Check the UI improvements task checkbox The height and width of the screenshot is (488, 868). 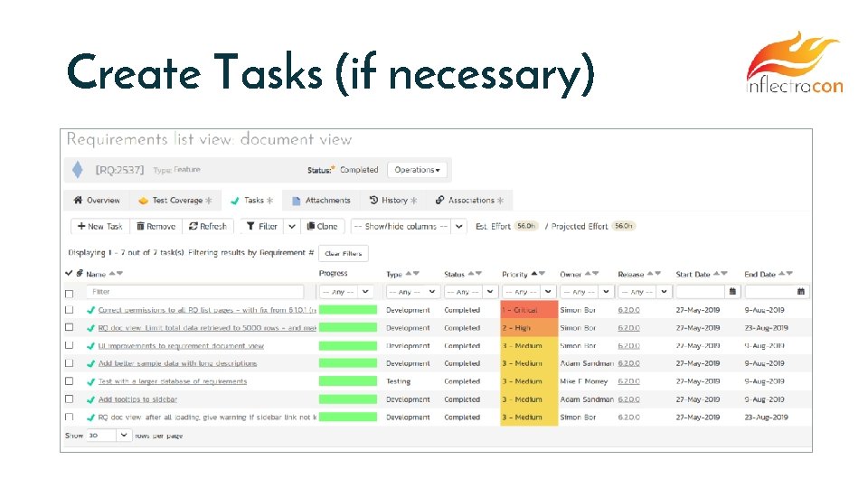70,344
